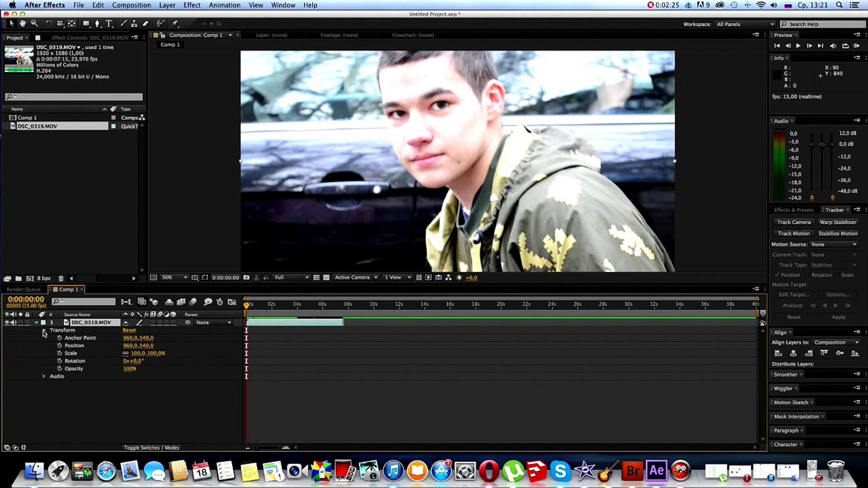Show channel and color management icon

pos(266,277)
